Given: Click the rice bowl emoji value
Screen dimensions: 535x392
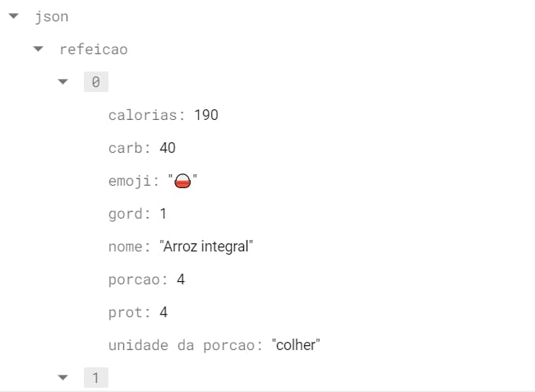Looking at the screenshot, I should click(x=182, y=182).
